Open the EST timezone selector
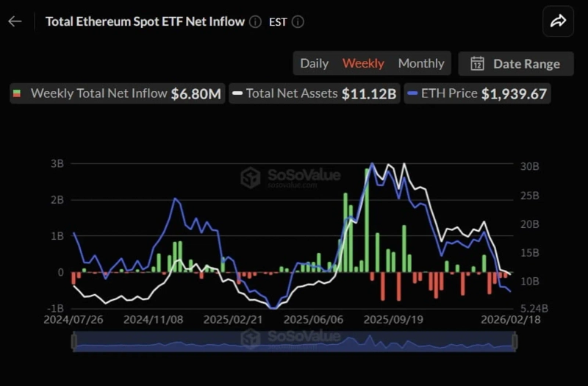588x386 pixels. [278, 21]
